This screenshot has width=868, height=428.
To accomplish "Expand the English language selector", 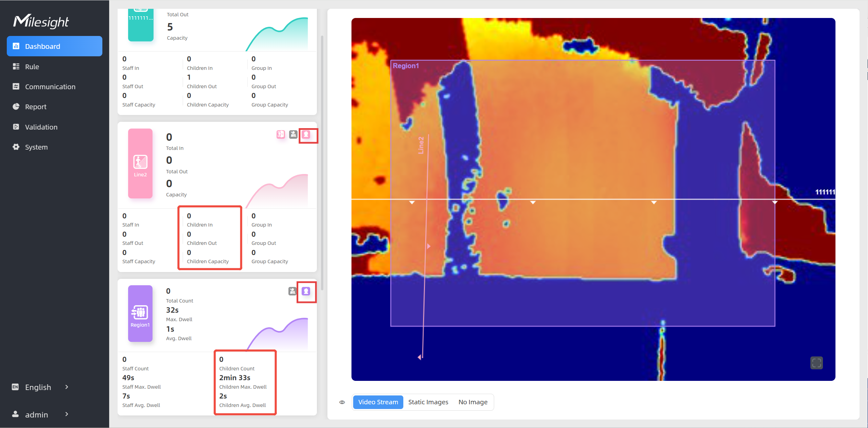I will tap(38, 387).
